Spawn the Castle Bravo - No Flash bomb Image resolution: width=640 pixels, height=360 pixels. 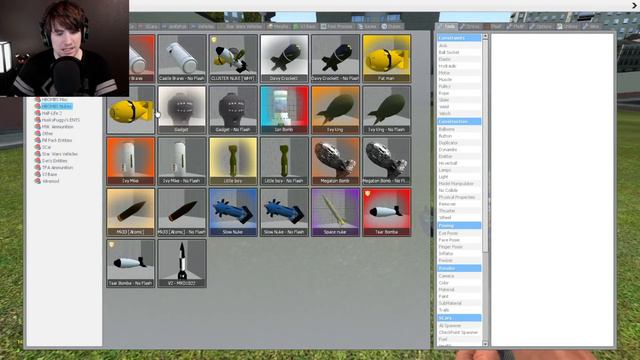182,58
